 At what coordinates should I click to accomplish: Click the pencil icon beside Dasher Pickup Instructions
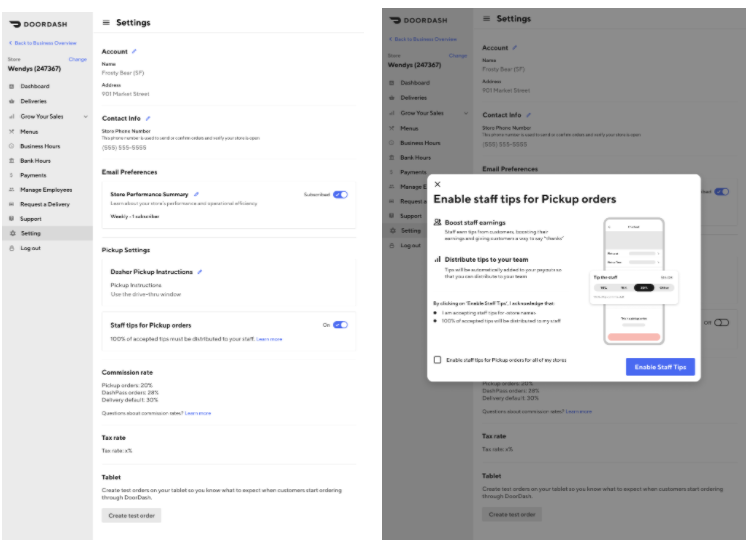pos(200,271)
